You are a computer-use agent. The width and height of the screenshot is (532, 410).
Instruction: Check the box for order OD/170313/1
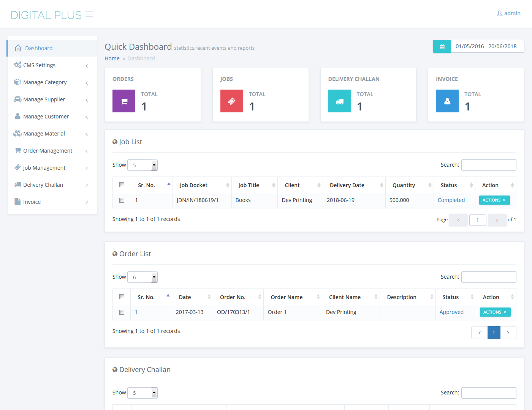pos(122,312)
